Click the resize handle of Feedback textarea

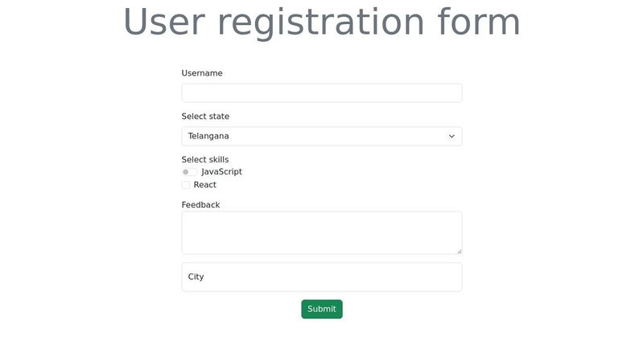coord(459,251)
